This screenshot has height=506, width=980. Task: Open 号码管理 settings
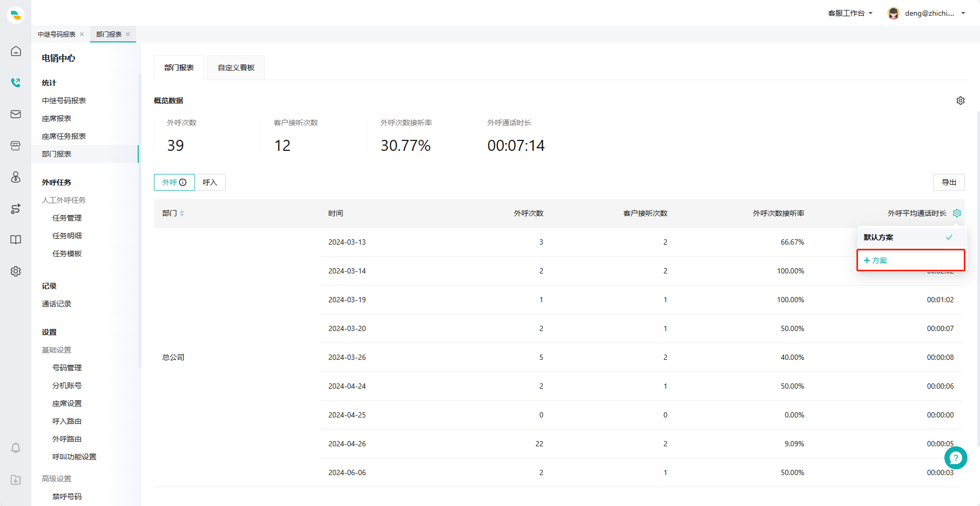pyautogui.click(x=67, y=368)
